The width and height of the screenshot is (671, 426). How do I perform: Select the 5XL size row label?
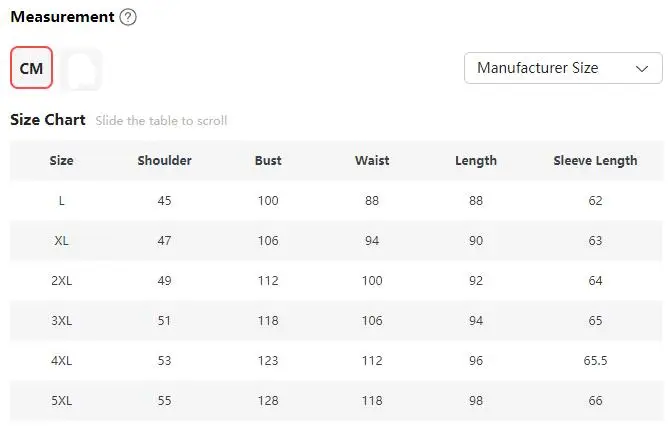click(x=62, y=400)
